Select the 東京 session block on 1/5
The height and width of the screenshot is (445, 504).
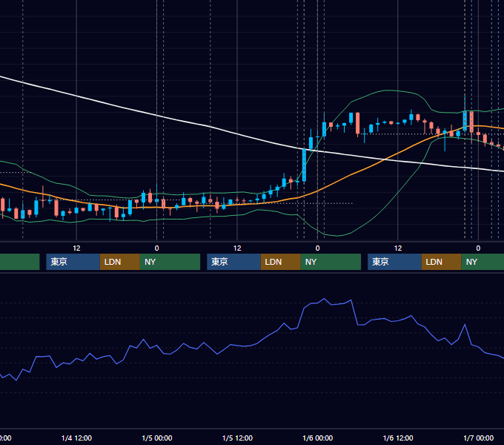233,262
